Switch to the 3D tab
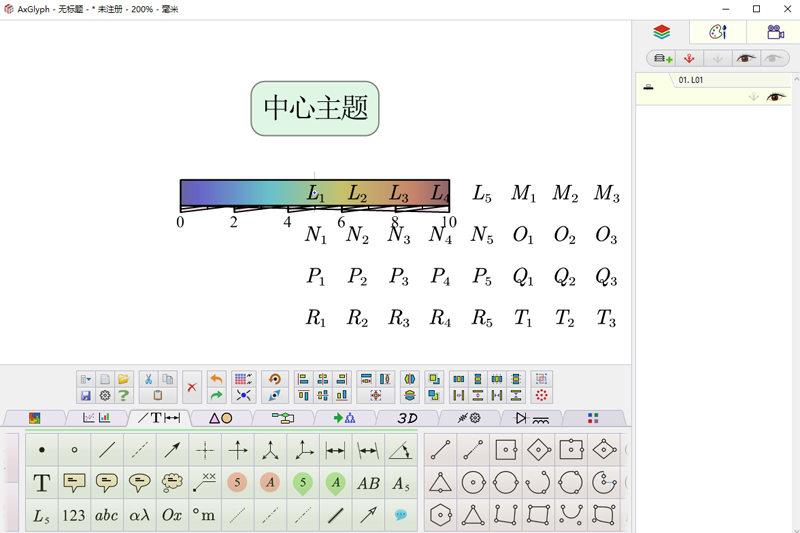Image resolution: width=800 pixels, height=533 pixels. (x=407, y=418)
